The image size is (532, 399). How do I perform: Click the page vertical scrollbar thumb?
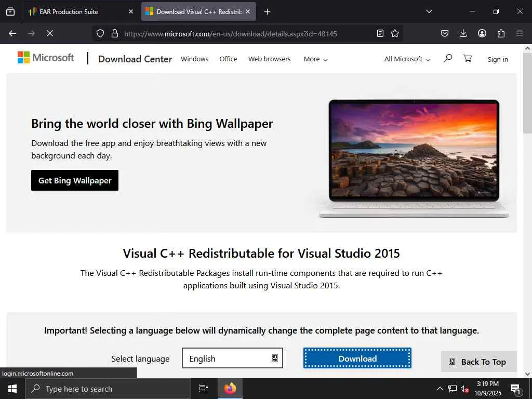528,92
